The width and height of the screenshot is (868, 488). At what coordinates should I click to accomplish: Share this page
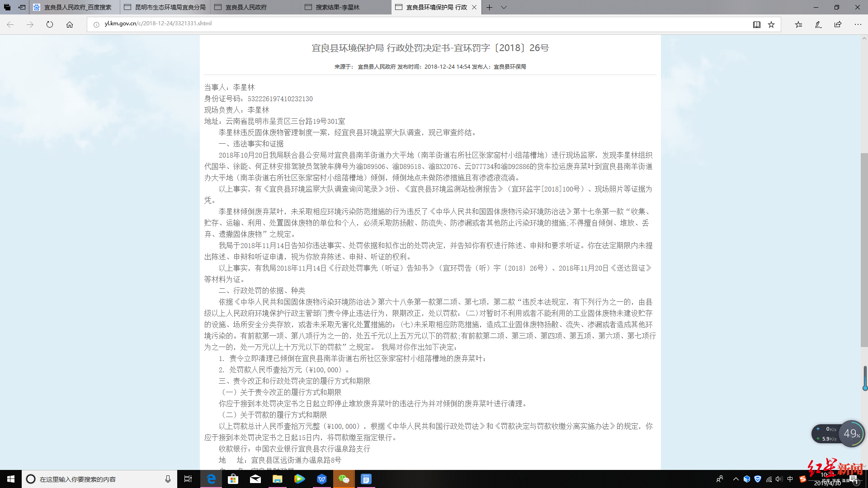(x=838, y=24)
